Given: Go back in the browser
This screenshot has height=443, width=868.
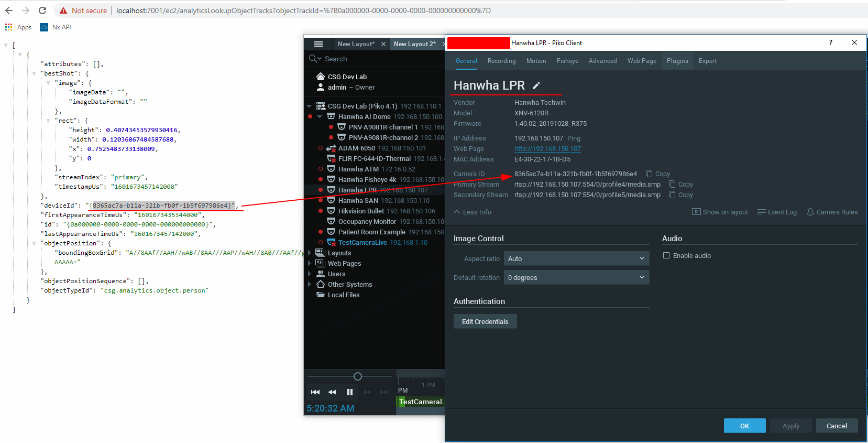Looking at the screenshot, I should pos(9,10).
